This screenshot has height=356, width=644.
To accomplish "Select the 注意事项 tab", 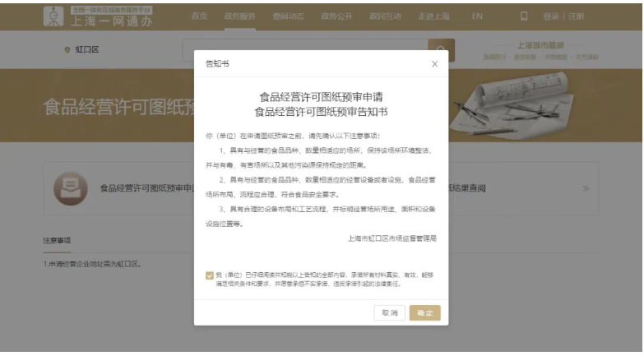I will (x=57, y=240).
